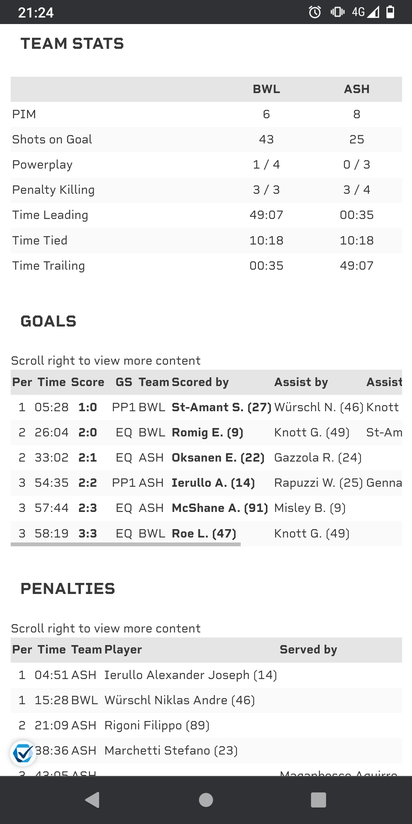Viewport: 412px width, 824px height.
Task: Tap the blue checkmark badge icon
Action: click(23, 754)
